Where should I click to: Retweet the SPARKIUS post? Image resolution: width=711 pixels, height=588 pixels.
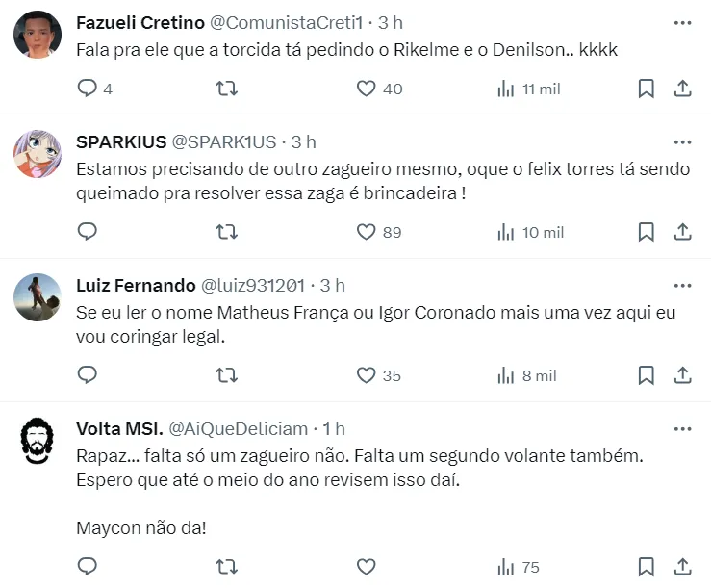(x=227, y=232)
